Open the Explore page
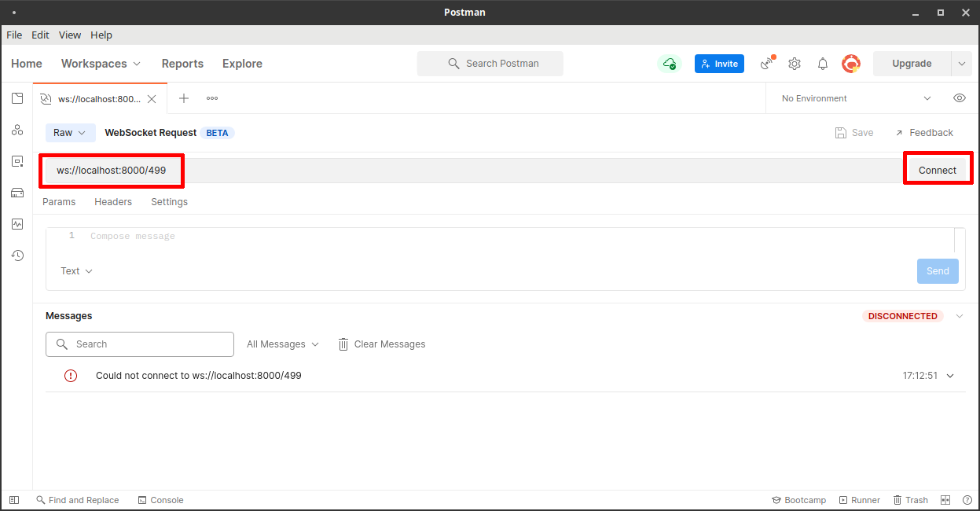Screen dimensions: 980x511 click(242, 64)
